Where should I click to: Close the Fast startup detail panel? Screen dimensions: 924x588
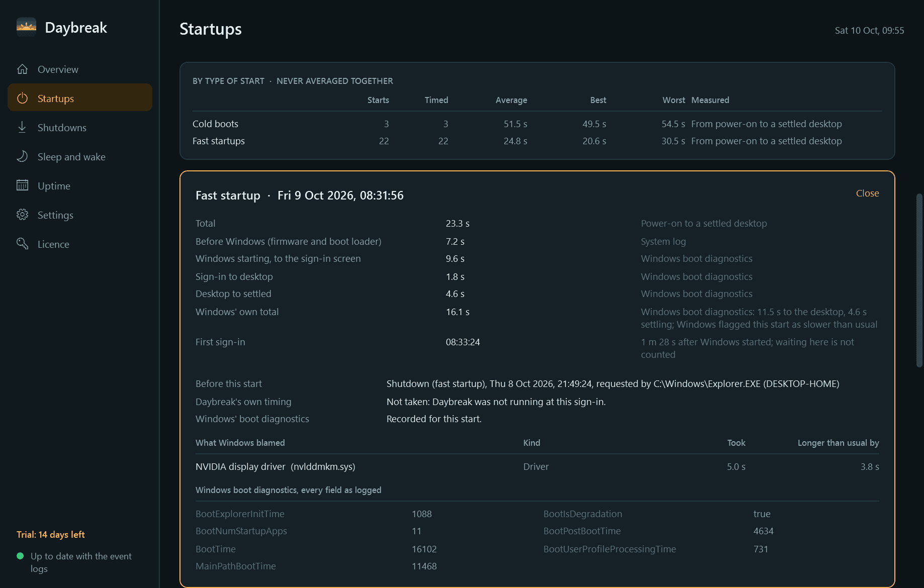867,193
